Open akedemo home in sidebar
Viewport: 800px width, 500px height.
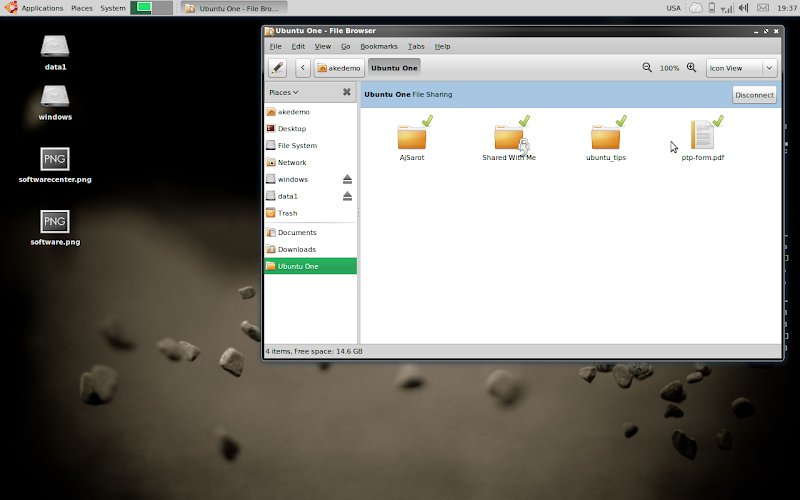click(x=310, y=112)
